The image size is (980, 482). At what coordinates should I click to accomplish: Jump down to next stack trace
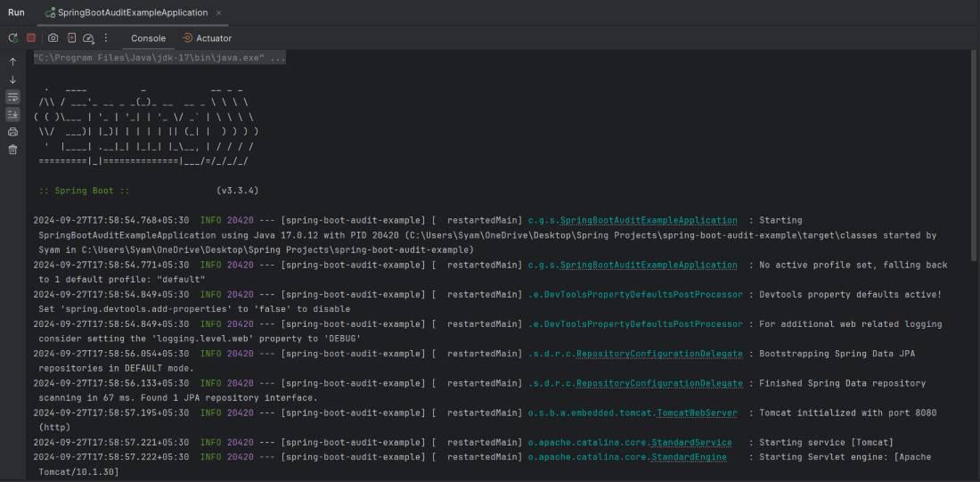(x=12, y=79)
